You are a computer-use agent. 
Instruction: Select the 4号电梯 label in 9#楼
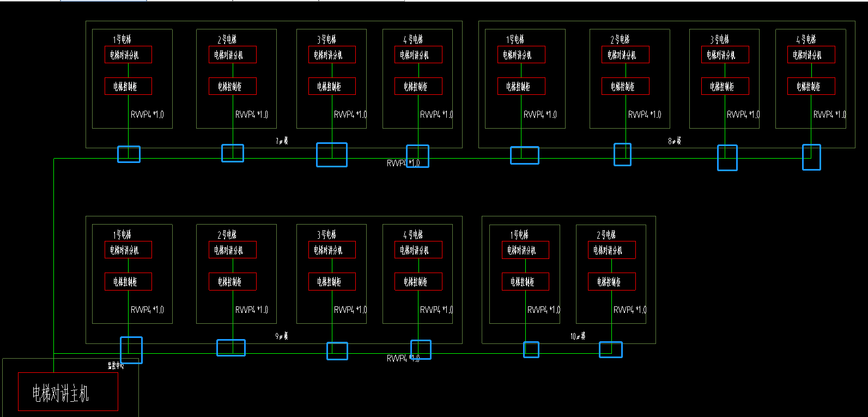413,234
